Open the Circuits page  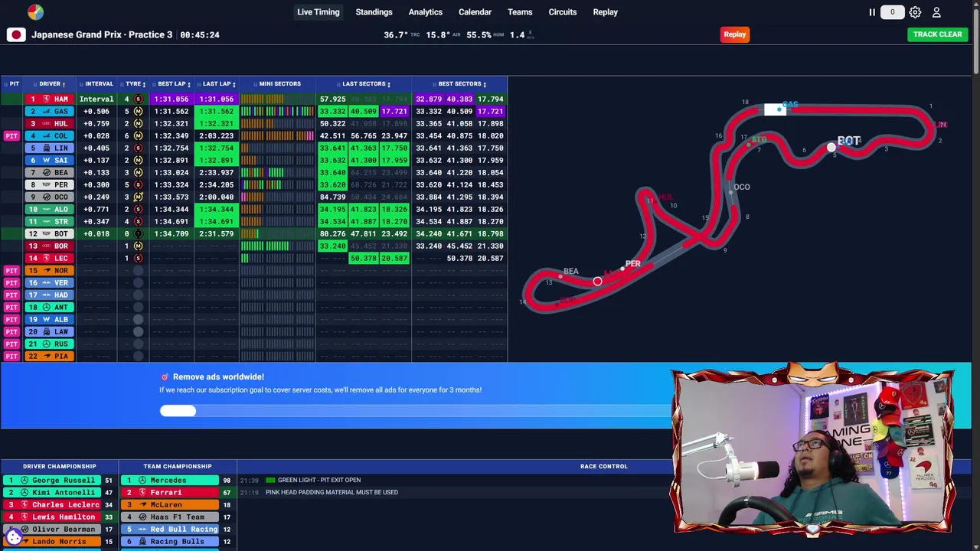point(562,12)
